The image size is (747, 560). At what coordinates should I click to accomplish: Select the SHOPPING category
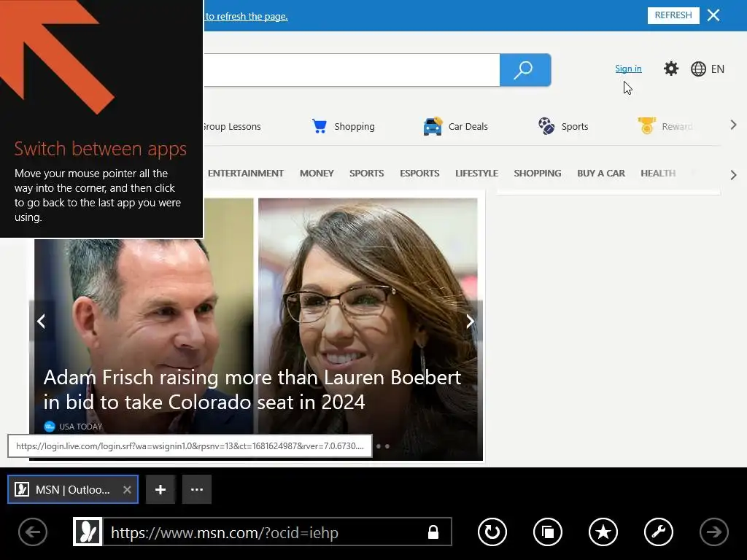(538, 174)
